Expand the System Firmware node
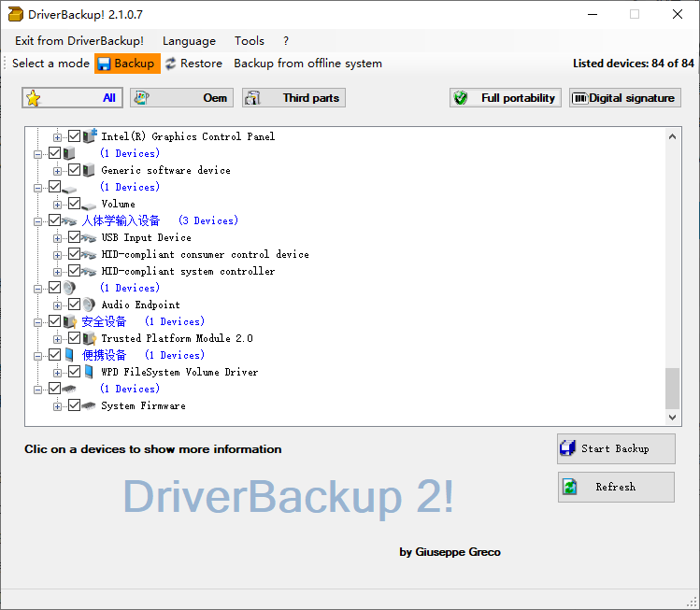This screenshot has width=700, height=610. tap(57, 407)
